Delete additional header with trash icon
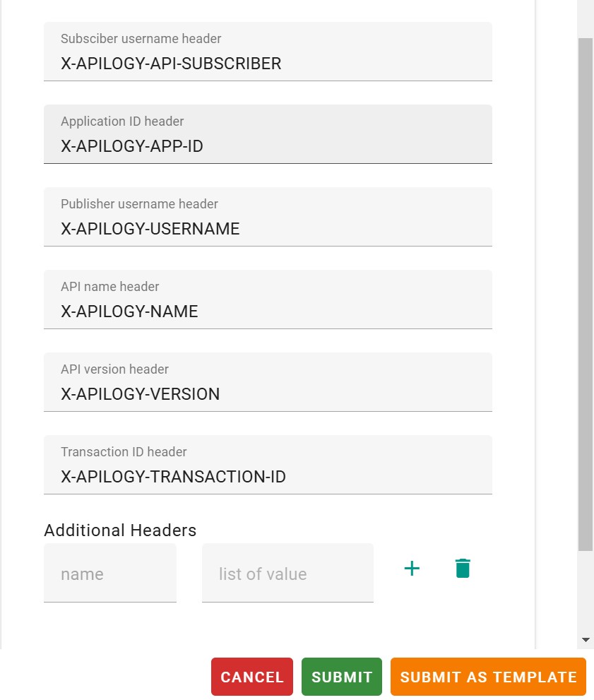Image resolution: width=594 pixels, height=700 pixels. [x=463, y=568]
